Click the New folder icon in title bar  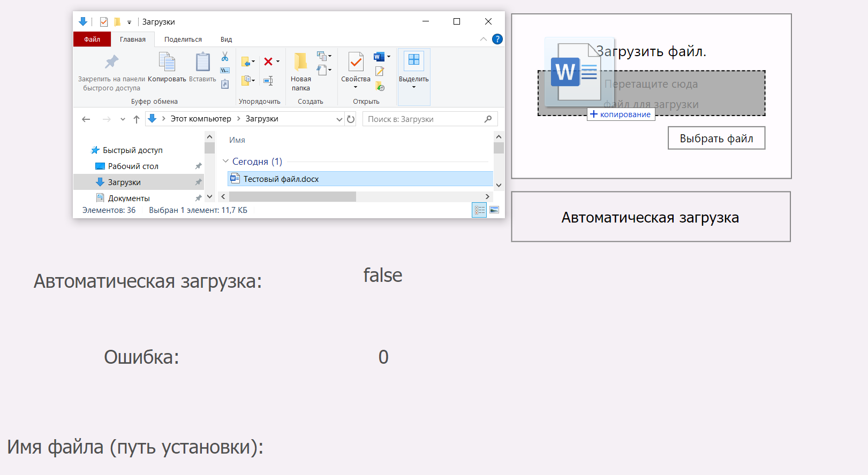(x=117, y=22)
